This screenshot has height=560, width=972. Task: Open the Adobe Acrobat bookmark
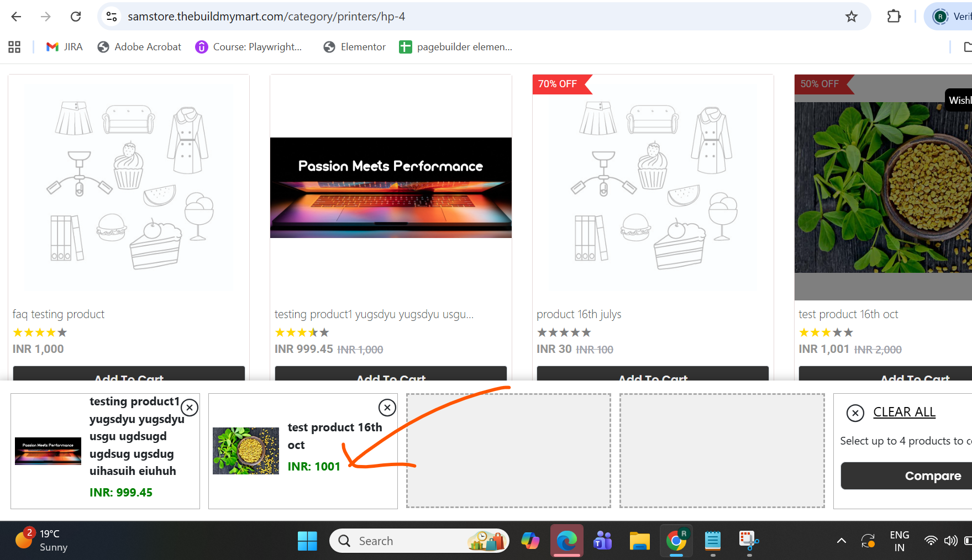pos(139,47)
